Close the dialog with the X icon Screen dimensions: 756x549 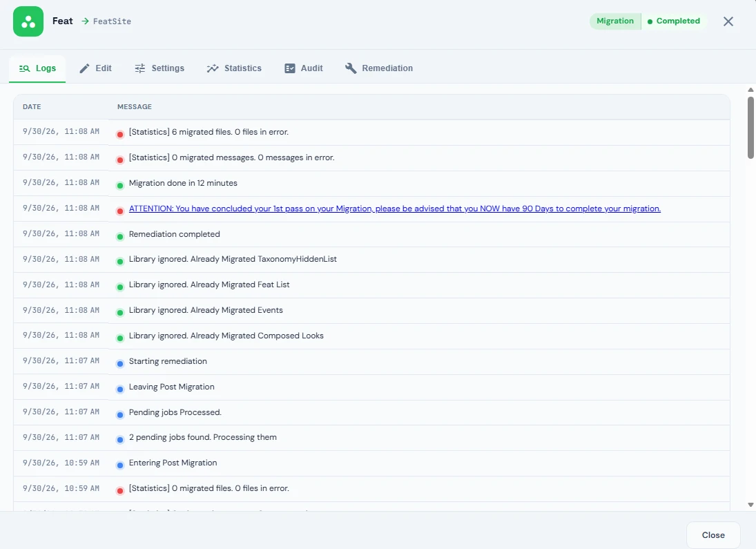(728, 21)
